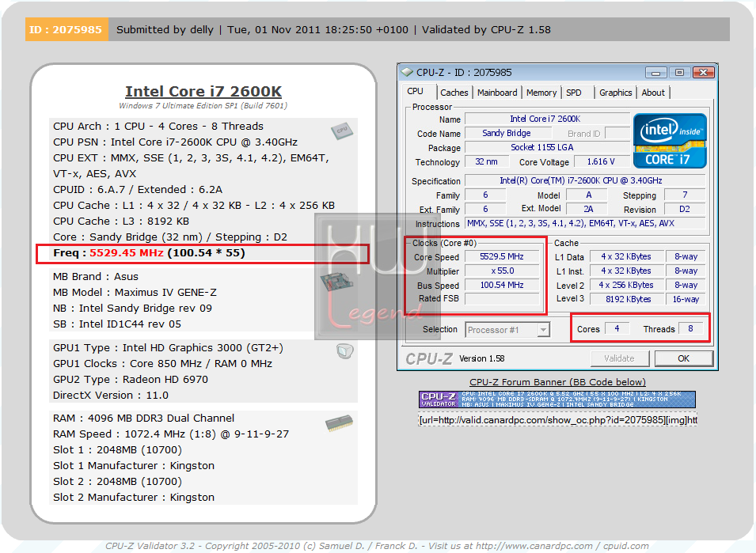
Task: Click the Ext. Model value 2A
Action: pyautogui.click(x=588, y=209)
